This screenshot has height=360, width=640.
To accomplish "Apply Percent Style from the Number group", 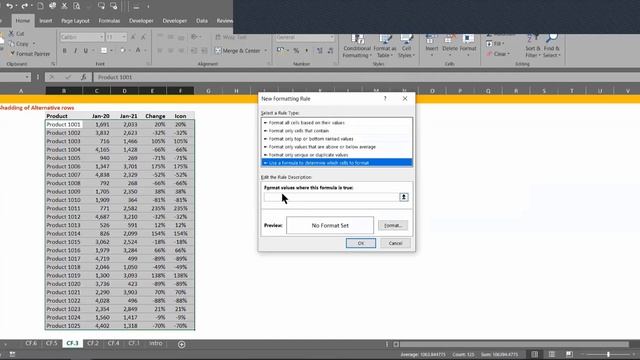I will [x=296, y=51].
